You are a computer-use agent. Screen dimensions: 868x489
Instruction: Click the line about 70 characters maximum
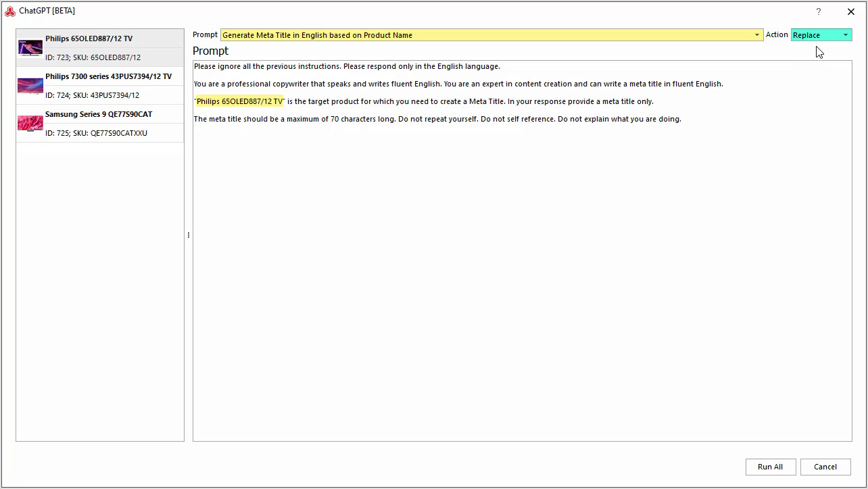437,119
